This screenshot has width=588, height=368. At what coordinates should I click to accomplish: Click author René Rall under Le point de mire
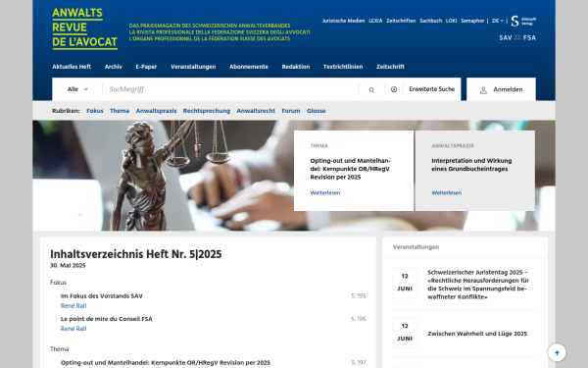click(x=73, y=329)
